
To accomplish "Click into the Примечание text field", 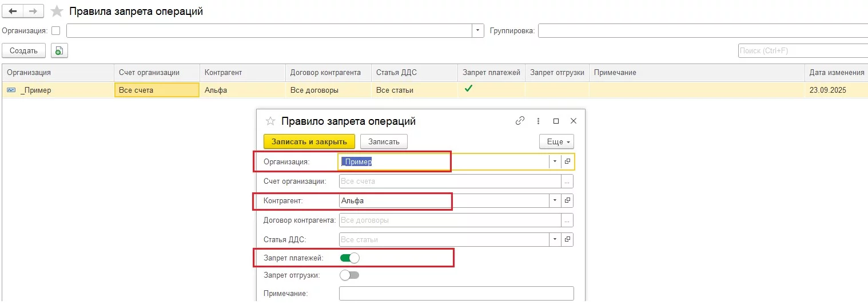I will click(456, 294).
